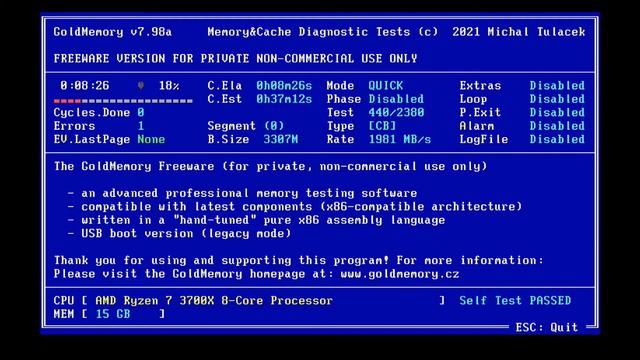Click 'Memory&Cache Diagnostic Tests' header text
The width and height of the screenshot is (640, 360).
308,32
